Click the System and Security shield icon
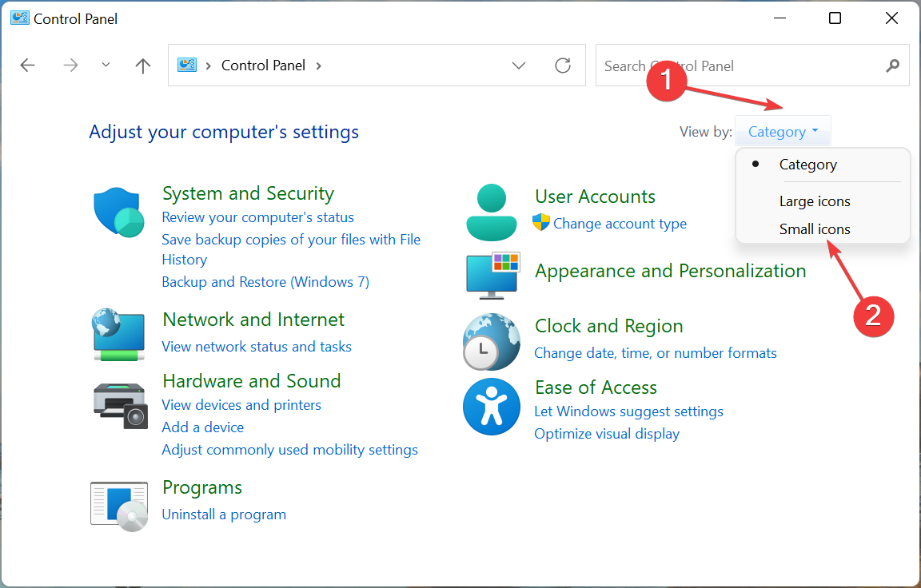Viewport: 921px width, 588px height. click(118, 213)
